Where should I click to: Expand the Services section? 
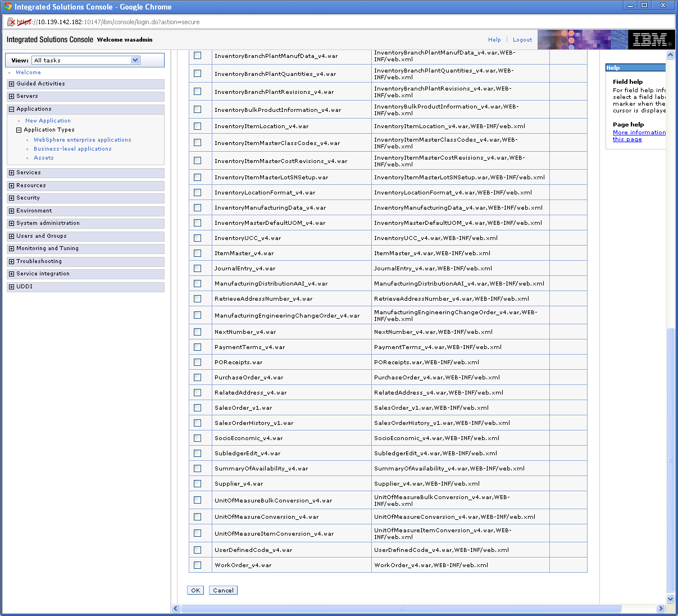pos(11,173)
